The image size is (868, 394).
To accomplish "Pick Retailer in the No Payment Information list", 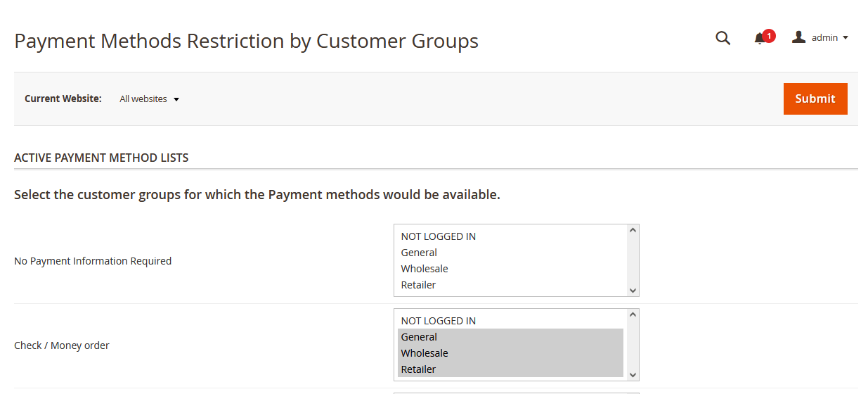I will 418,285.
